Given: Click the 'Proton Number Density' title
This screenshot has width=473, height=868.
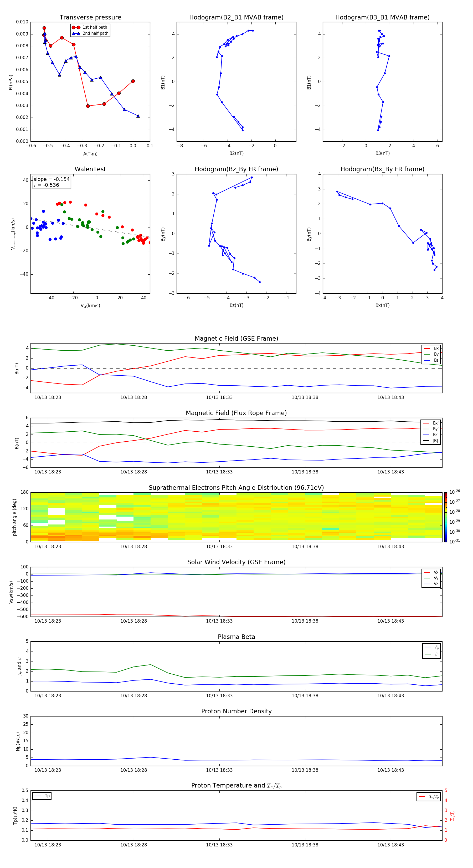Looking at the screenshot, I should (x=236, y=711).
